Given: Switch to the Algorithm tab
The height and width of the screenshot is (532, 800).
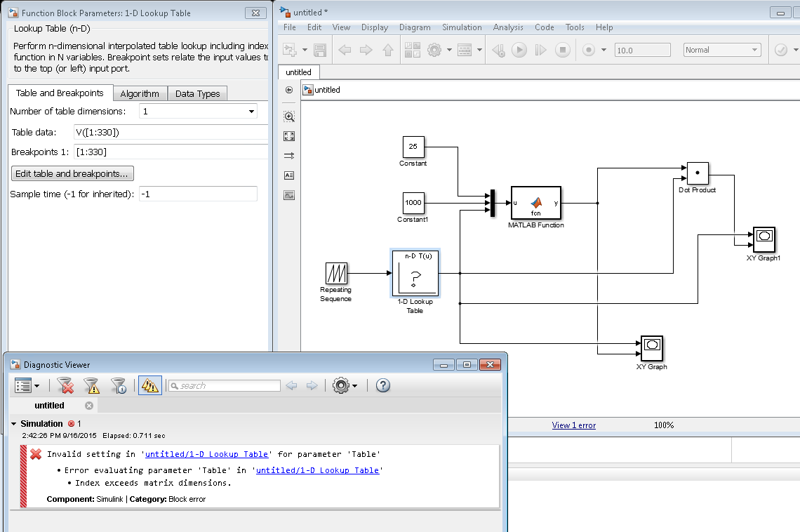Looking at the screenshot, I should tap(140, 94).
